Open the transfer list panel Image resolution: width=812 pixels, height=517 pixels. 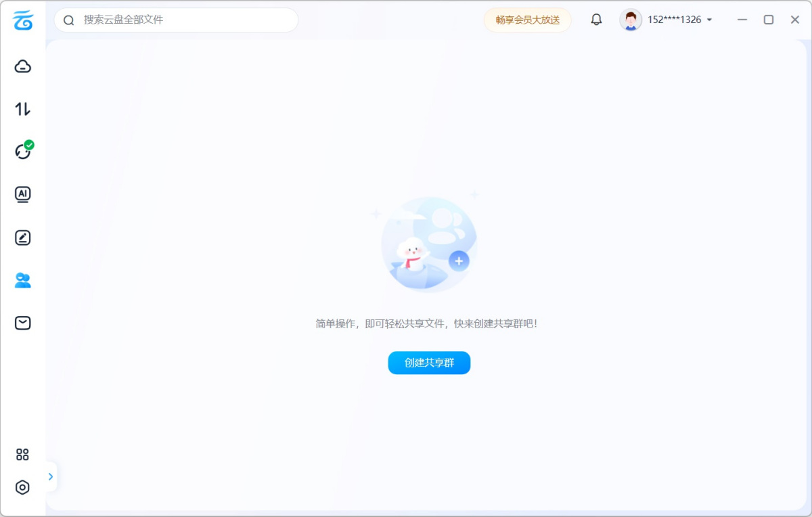pos(23,108)
